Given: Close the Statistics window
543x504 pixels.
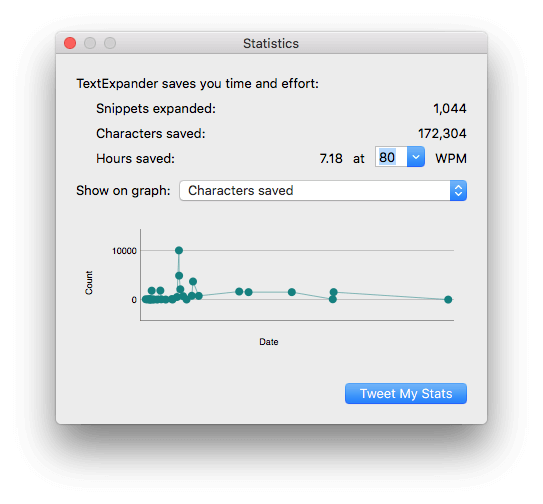Looking at the screenshot, I should pyautogui.click(x=70, y=43).
